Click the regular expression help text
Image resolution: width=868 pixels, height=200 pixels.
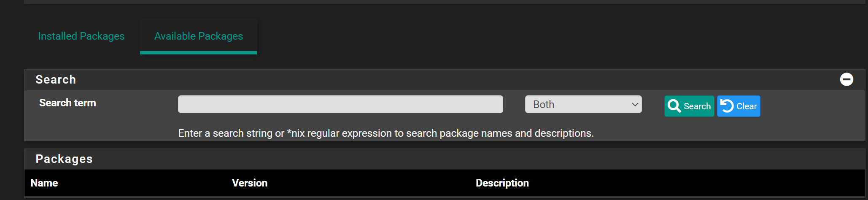pyautogui.click(x=386, y=133)
